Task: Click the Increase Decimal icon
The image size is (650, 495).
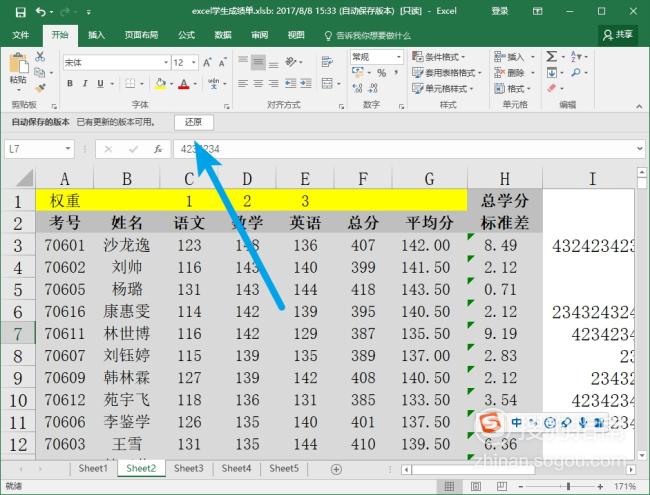Action: tap(357, 88)
